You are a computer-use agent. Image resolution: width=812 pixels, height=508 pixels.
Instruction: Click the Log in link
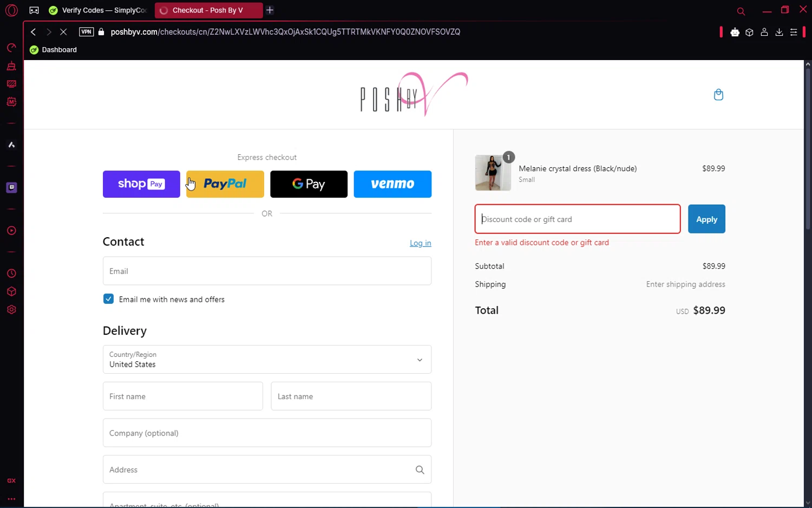(421, 243)
